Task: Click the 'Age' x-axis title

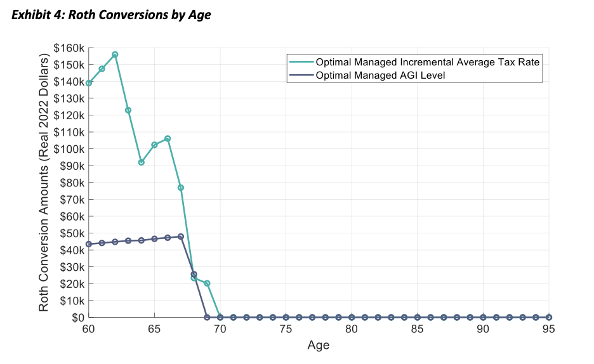Action: tap(319, 346)
